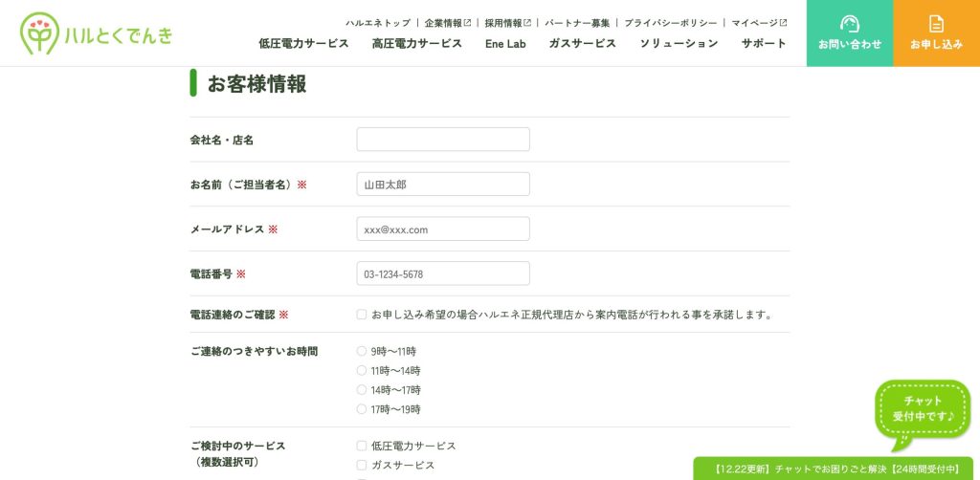The height and width of the screenshot is (480, 980).
Task: Click the お客様情報 heading text
Action: 256,83
